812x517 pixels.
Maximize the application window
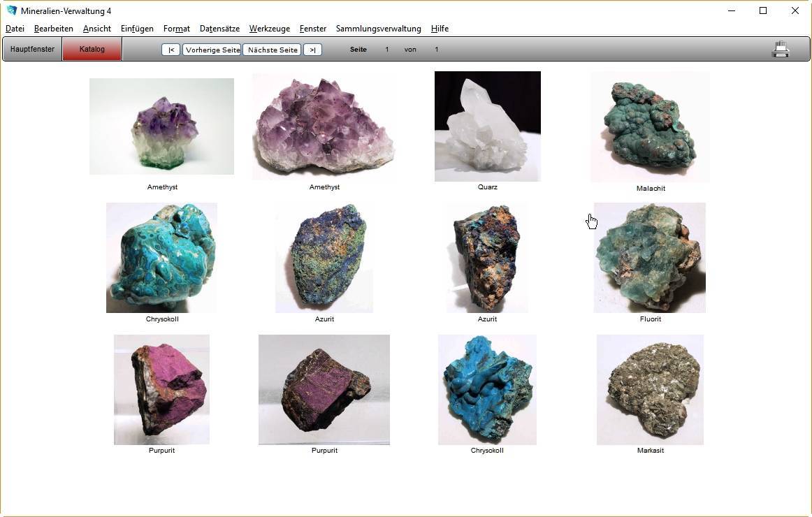pyautogui.click(x=763, y=10)
